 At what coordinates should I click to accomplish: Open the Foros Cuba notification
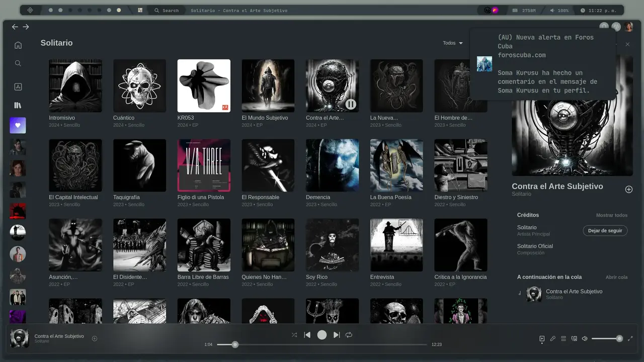pyautogui.click(x=542, y=64)
